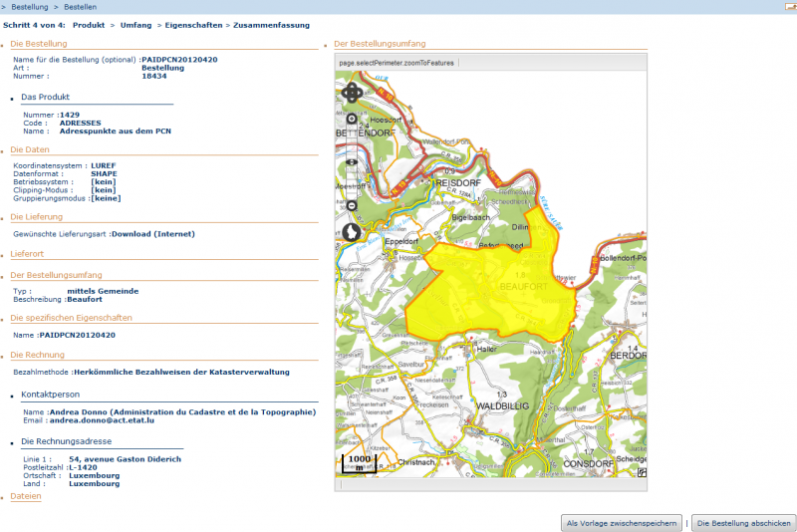Screen dimensions: 797x532
Task: Click the 'Die Bestellung' section heading
Action: click(x=39, y=44)
